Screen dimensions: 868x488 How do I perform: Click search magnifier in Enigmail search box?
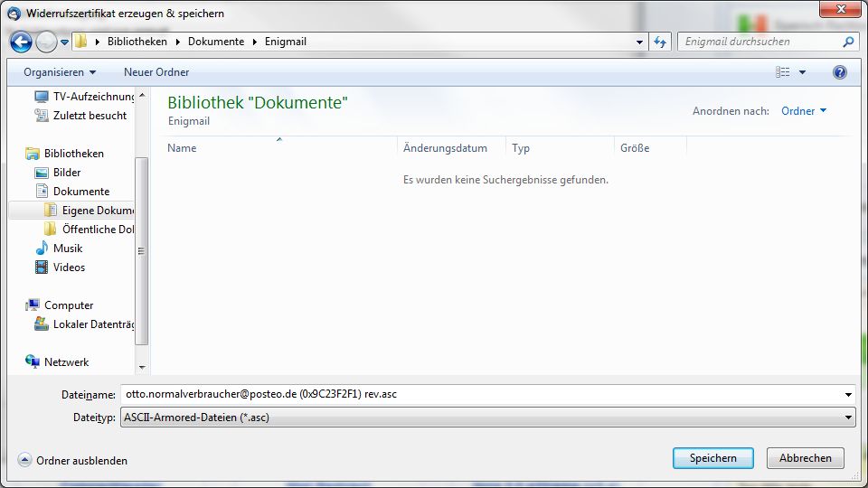pyautogui.click(x=848, y=42)
